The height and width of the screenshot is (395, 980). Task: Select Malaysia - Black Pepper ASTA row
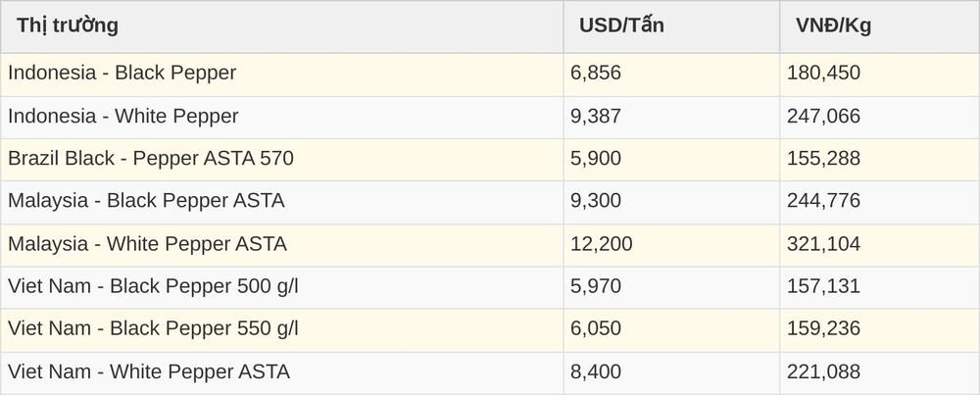coord(490,202)
